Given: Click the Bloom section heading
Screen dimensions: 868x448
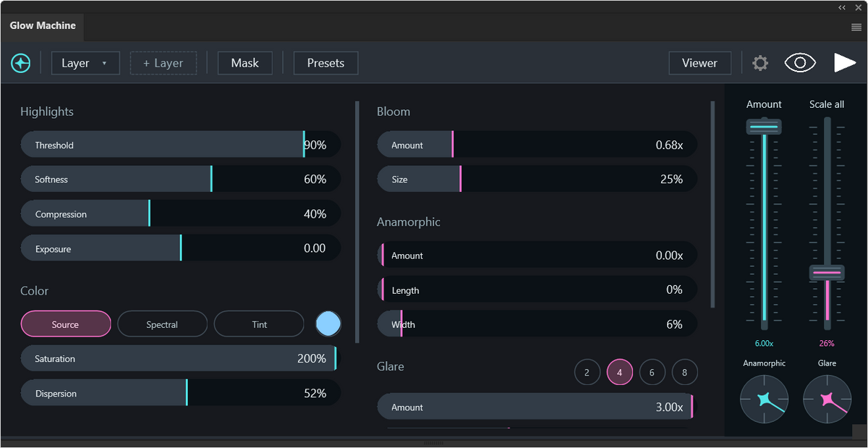Looking at the screenshot, I should pyautogui.click(x=393, y=111).
